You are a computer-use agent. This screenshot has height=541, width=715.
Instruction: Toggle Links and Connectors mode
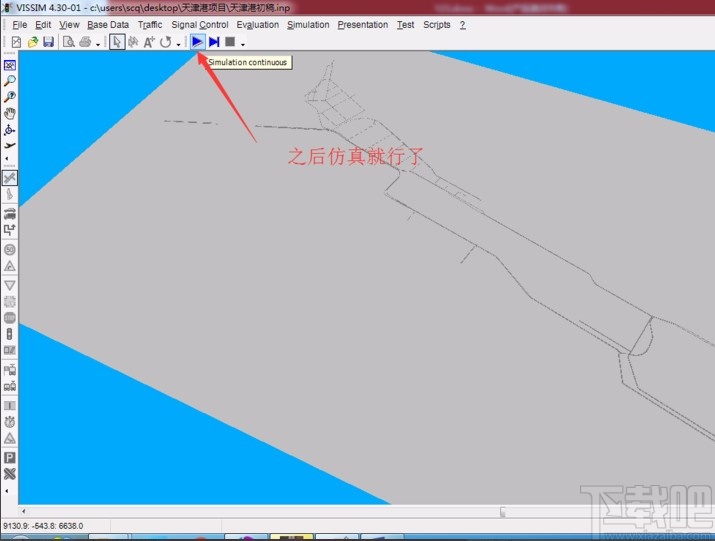[x=10, y=178]
